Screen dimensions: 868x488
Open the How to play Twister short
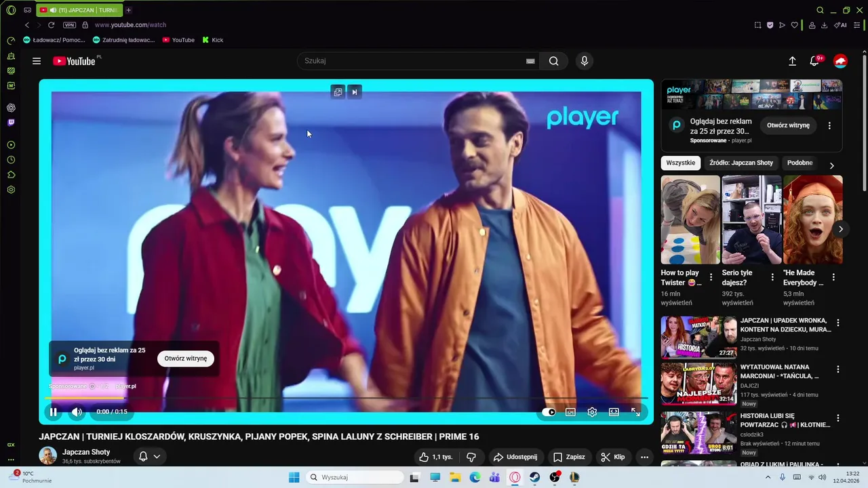(x=690, y=220)
